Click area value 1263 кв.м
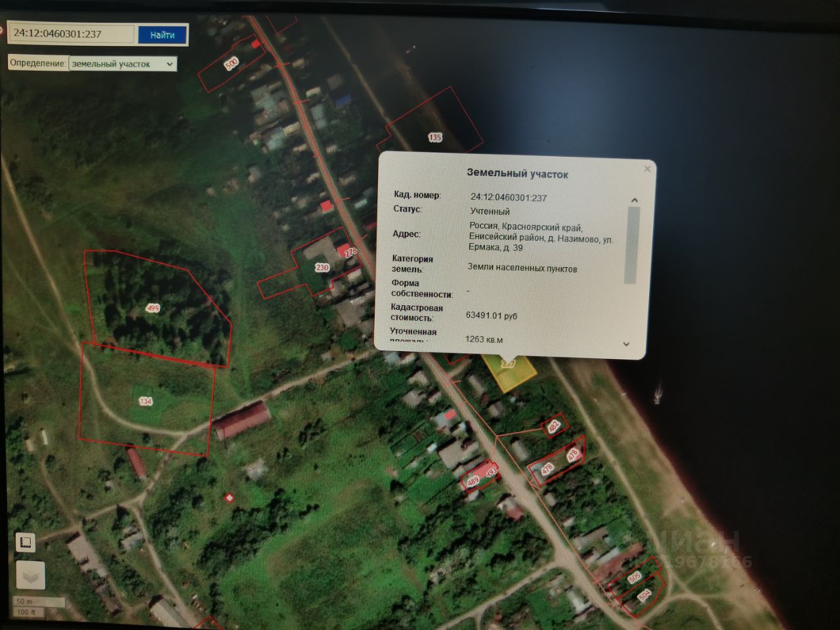This screenshot has height=630, width=840. [x=484, y=339]
